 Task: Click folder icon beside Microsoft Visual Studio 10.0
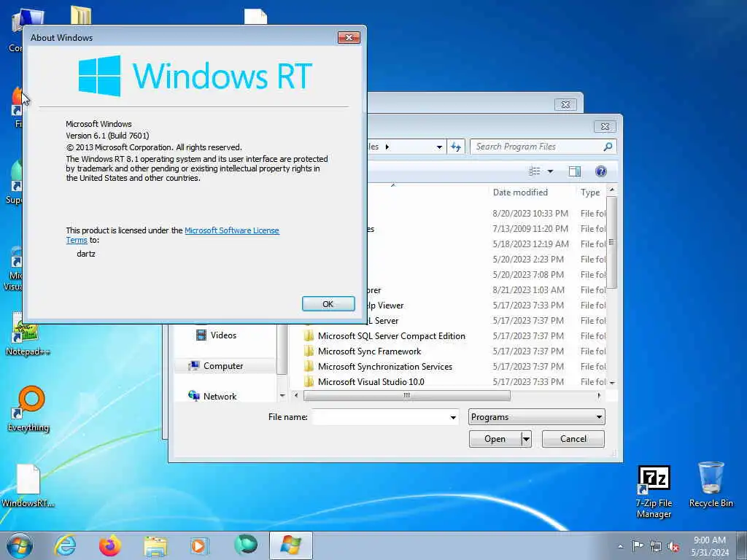point(309,381)
